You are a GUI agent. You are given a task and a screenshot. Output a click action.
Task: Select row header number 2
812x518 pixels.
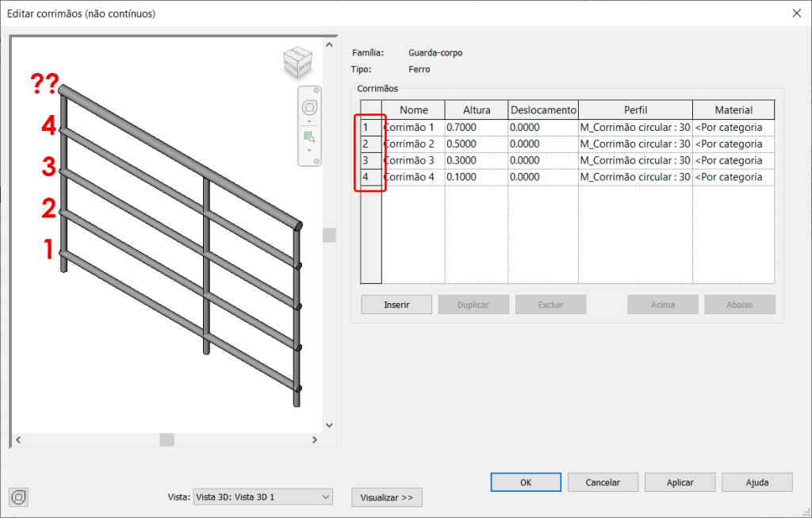[371, 144]
